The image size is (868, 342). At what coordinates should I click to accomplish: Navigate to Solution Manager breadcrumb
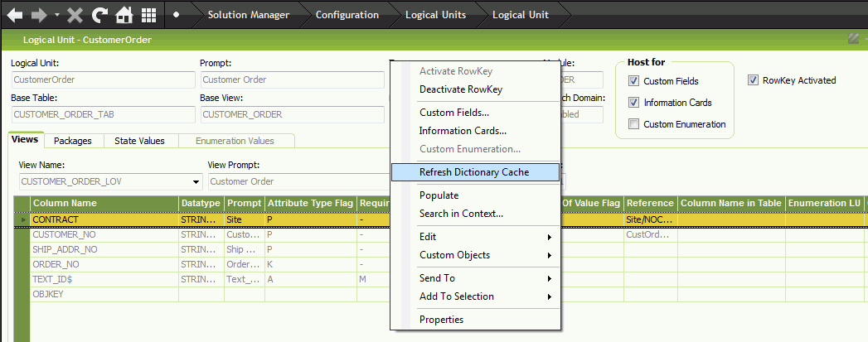pyautogui.click(x=248, y=15)
